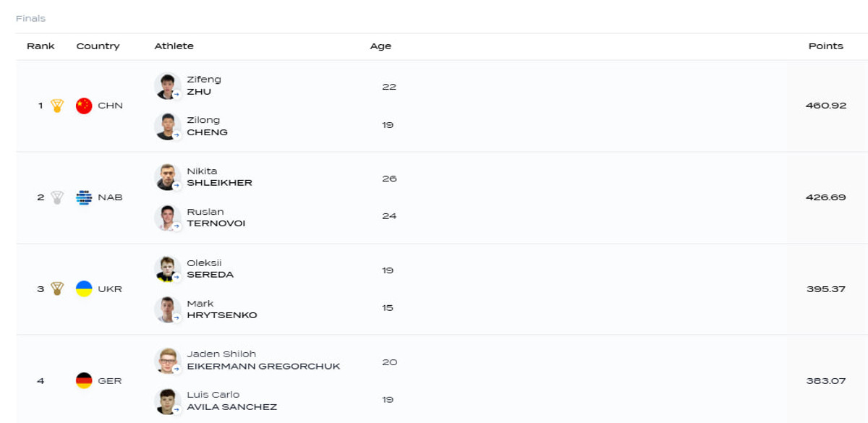
Task: Click the bronze medal icon for Ukraine
Action: [58, 289]
